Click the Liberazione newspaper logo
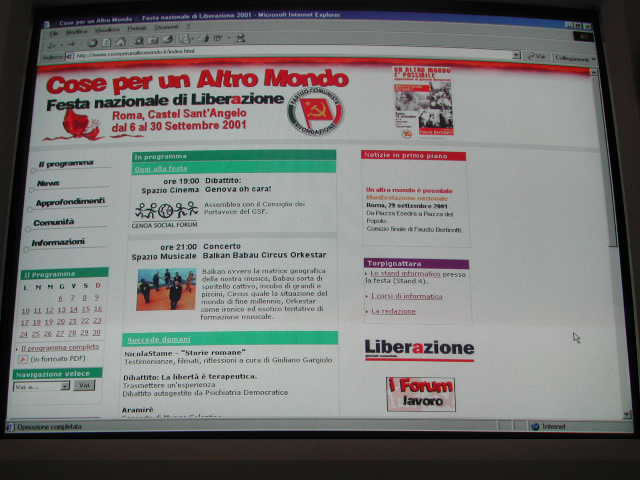This screenshot has height=480, width=640. coord(419,350)
